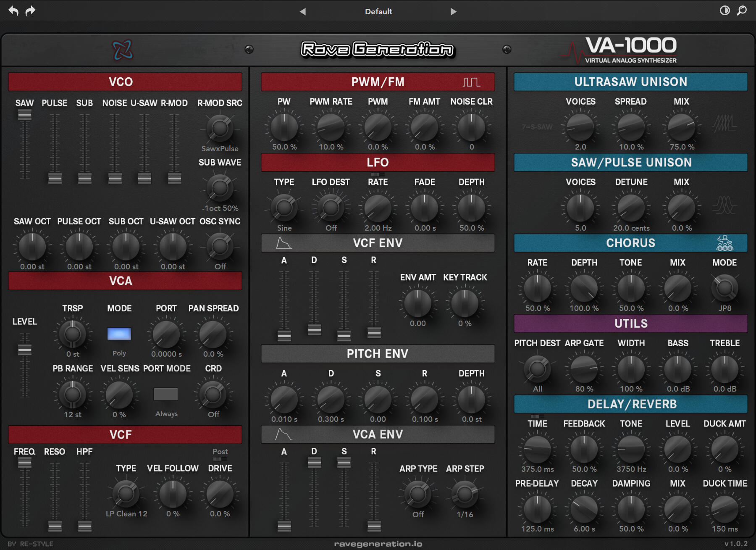Click the undo arrow icon

pyautogui.click(x=13, y=11)
